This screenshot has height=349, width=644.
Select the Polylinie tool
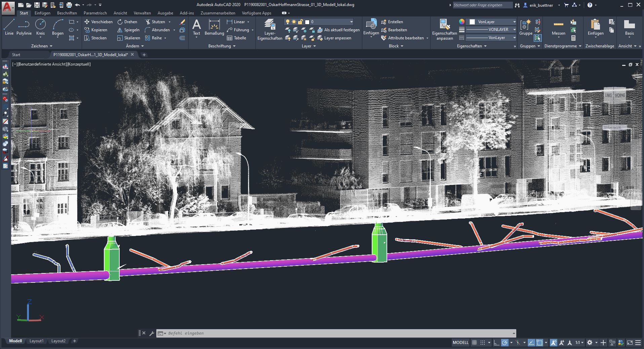point(24,27)
